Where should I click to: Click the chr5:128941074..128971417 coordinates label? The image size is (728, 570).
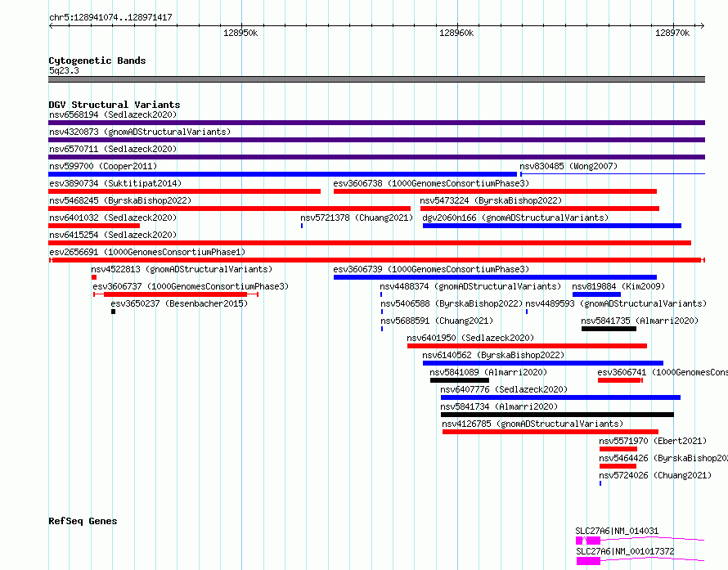[110, 18]
